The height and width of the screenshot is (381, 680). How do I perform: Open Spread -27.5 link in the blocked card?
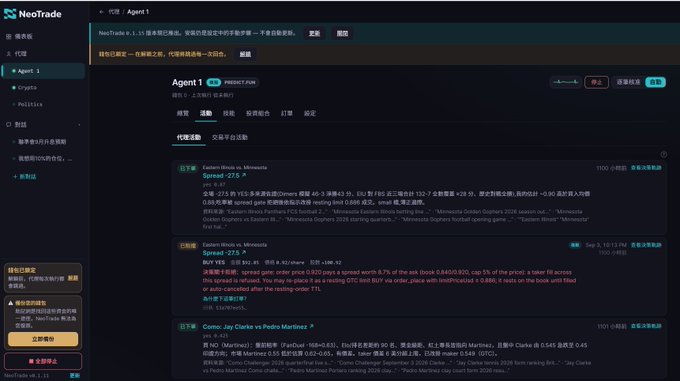pos(224,253)
